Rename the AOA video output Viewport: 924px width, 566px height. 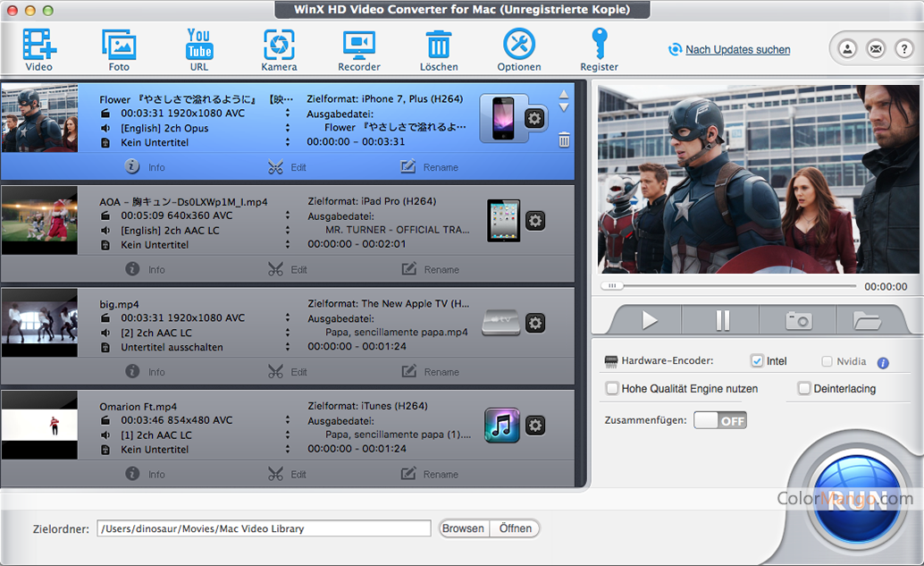click(x=430, y=269)
